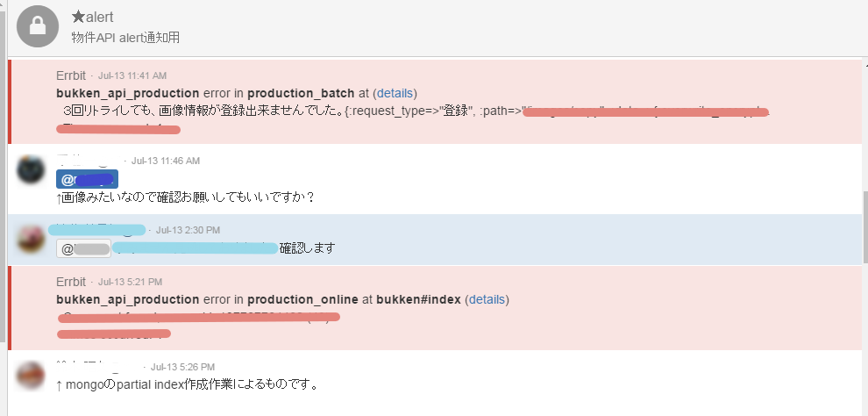Click the Errbit sender name at 11:41 AM

[71, 75]
